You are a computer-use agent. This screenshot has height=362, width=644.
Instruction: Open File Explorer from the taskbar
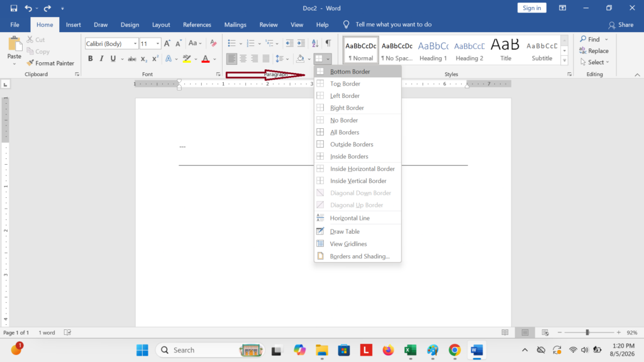point(322,350)
